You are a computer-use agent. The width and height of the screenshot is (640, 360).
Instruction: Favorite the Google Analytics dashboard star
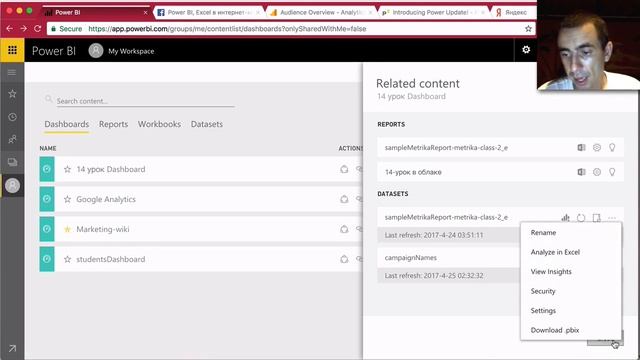click(x=67, y=200)
